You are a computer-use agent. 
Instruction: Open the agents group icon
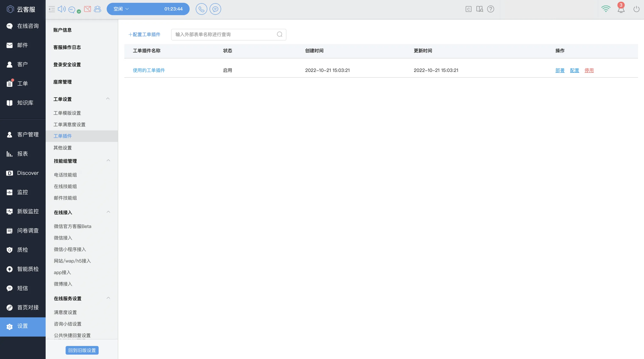click(x=97, y=9)
